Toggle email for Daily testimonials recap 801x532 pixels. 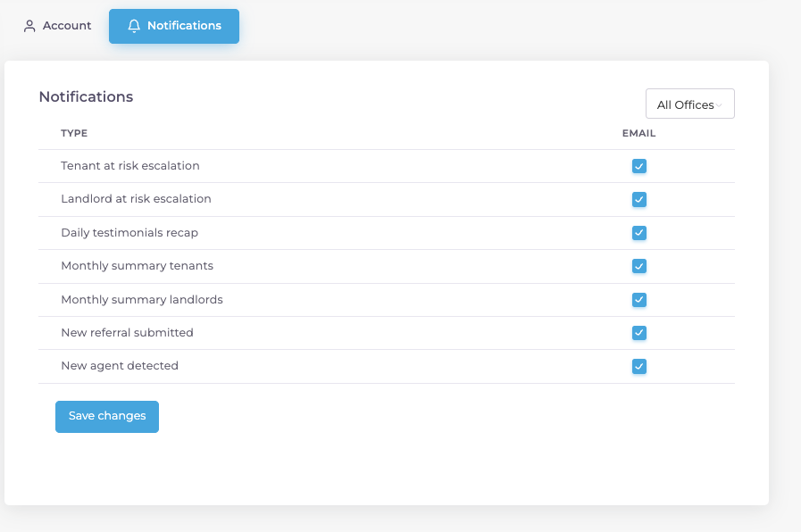639,233
